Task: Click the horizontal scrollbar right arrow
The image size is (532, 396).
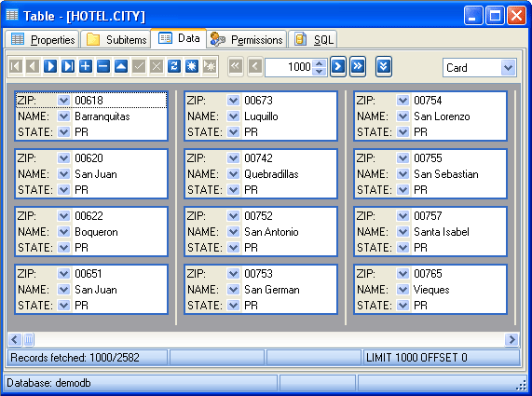Action: point(512,339)
